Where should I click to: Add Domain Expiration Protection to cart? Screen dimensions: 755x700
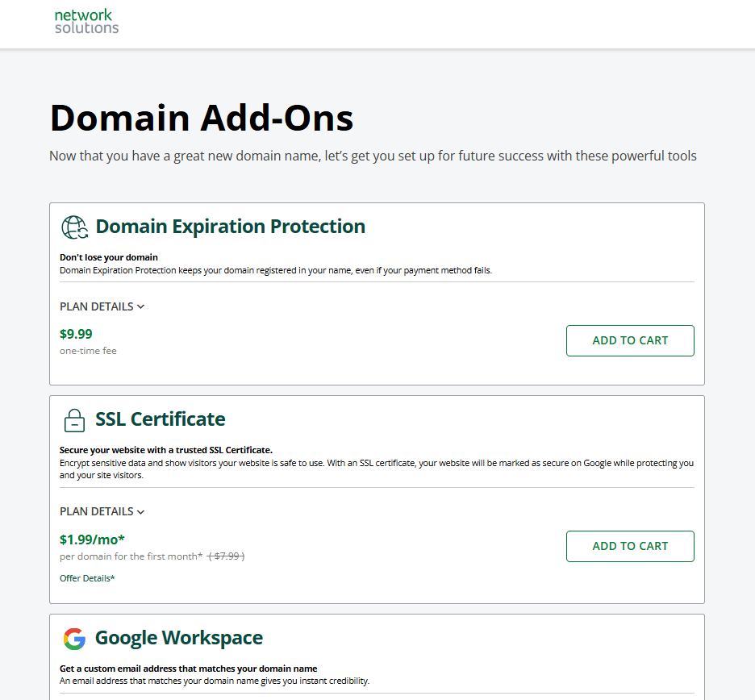(630, 341)
